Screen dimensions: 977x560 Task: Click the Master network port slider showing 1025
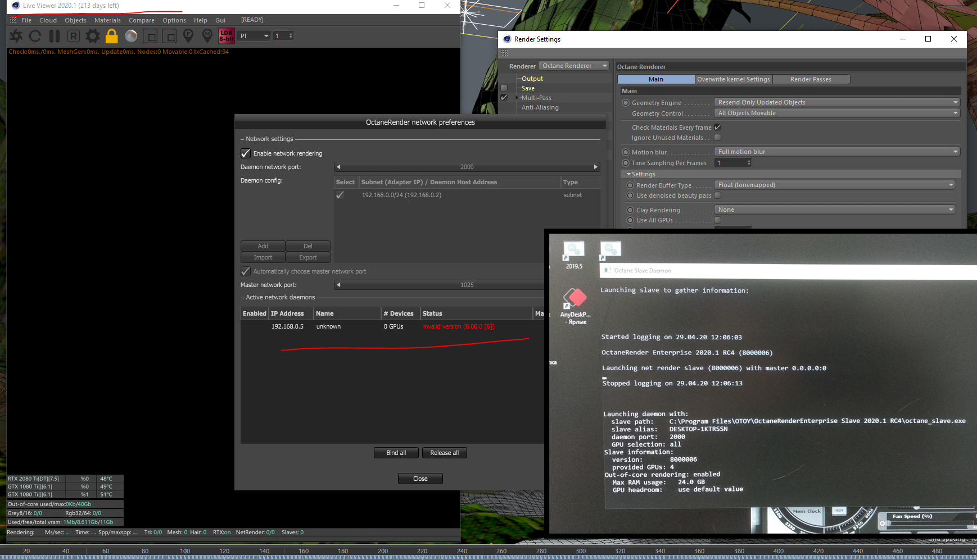tap(440, 285)
